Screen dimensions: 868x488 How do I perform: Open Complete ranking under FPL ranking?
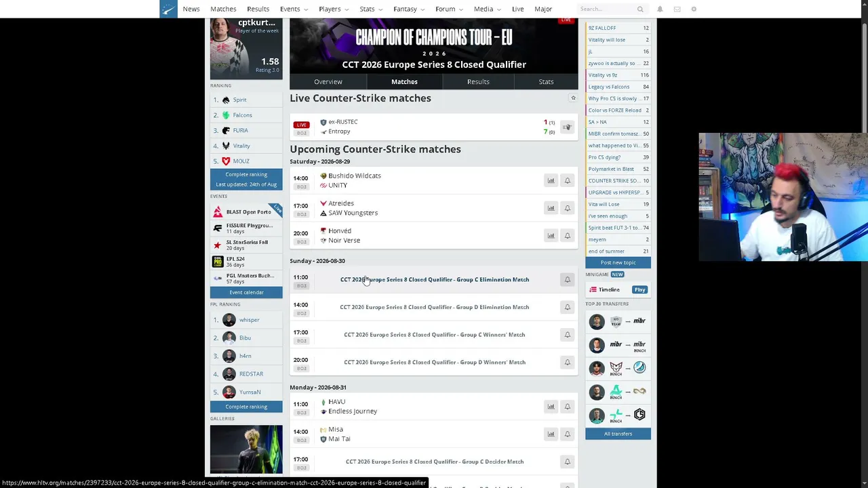coord(246,407)
